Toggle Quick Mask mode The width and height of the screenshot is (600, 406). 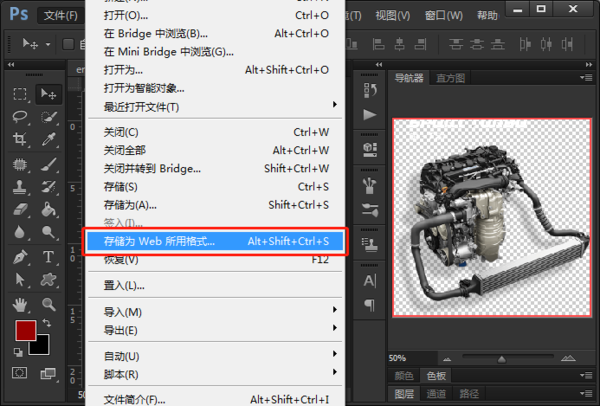click(x=20, y=372)
